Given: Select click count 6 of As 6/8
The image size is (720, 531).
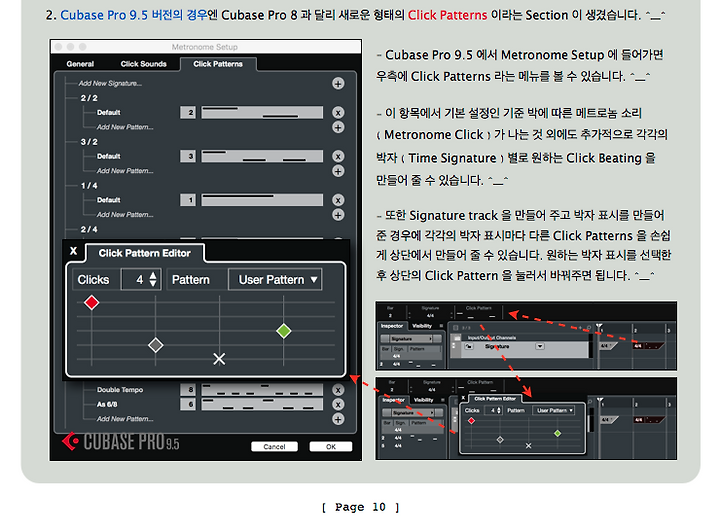Looking at the screenshot, I should click(x=188, y=404).
